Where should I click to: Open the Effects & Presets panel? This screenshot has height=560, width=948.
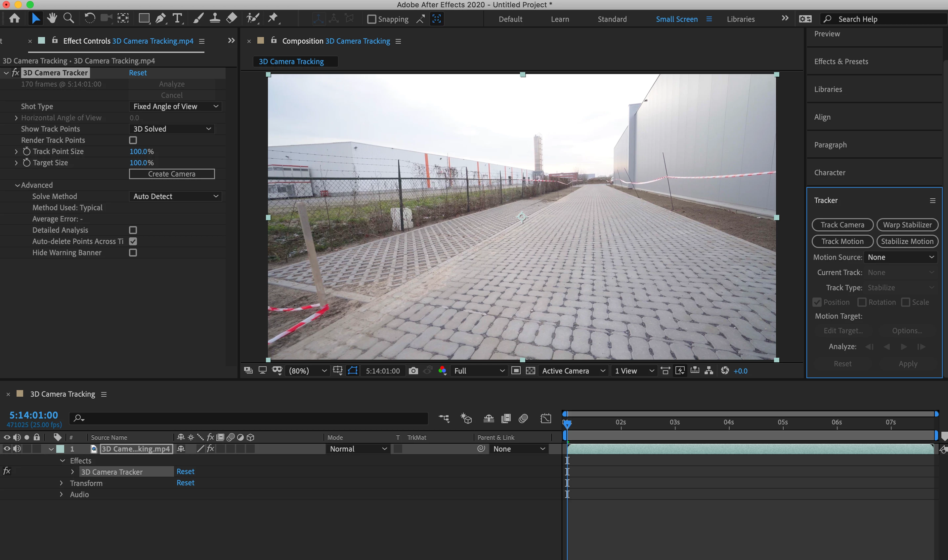coord(841,61)
